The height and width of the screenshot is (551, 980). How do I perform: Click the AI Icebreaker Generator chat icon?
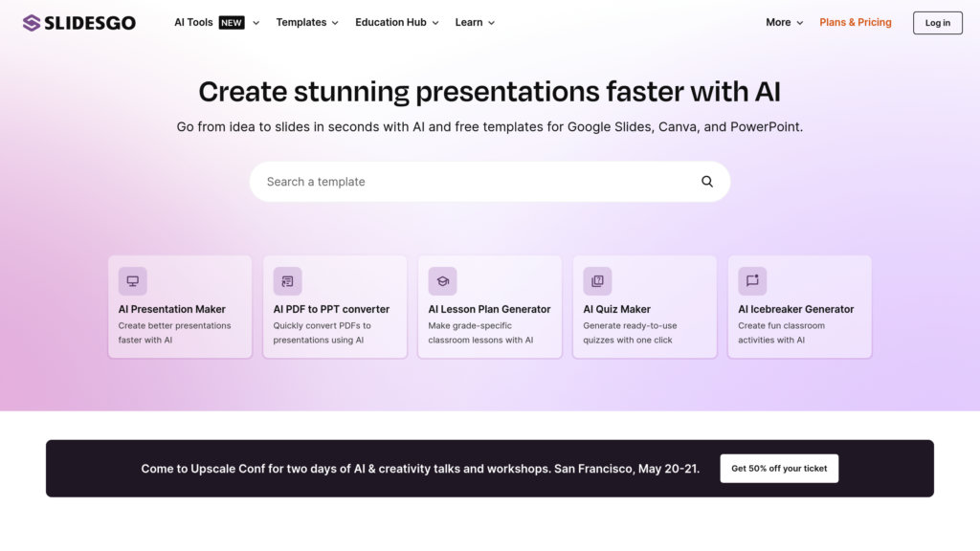click(752, 281)
